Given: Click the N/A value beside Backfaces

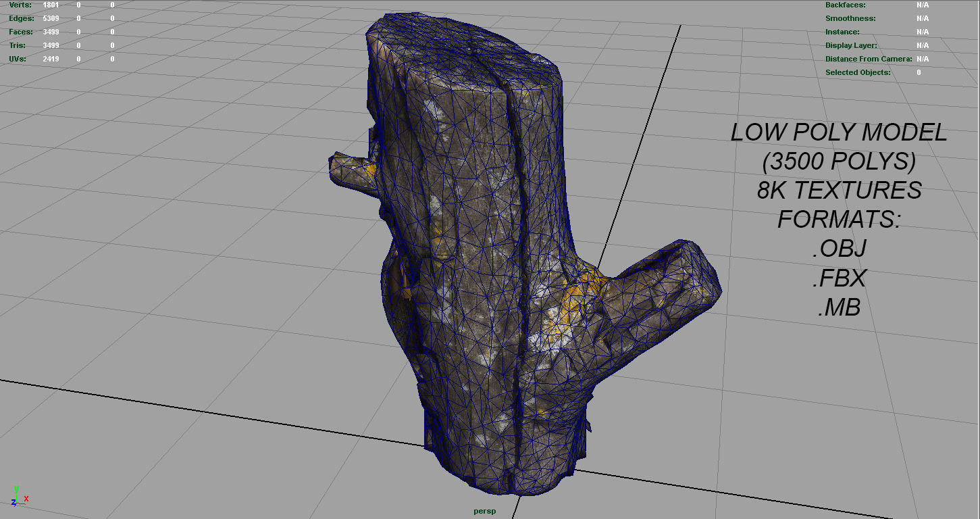Looking at the screenshot, I should tap(923, 5).
